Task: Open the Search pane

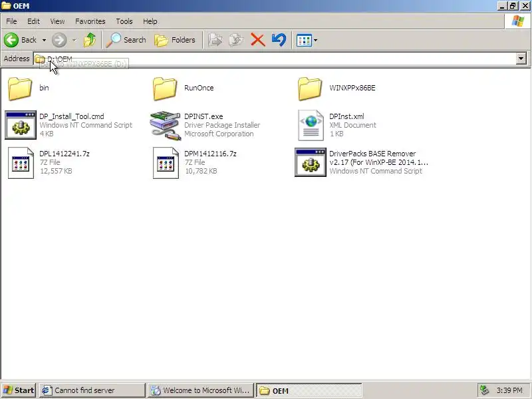Action: click(126, 40)
